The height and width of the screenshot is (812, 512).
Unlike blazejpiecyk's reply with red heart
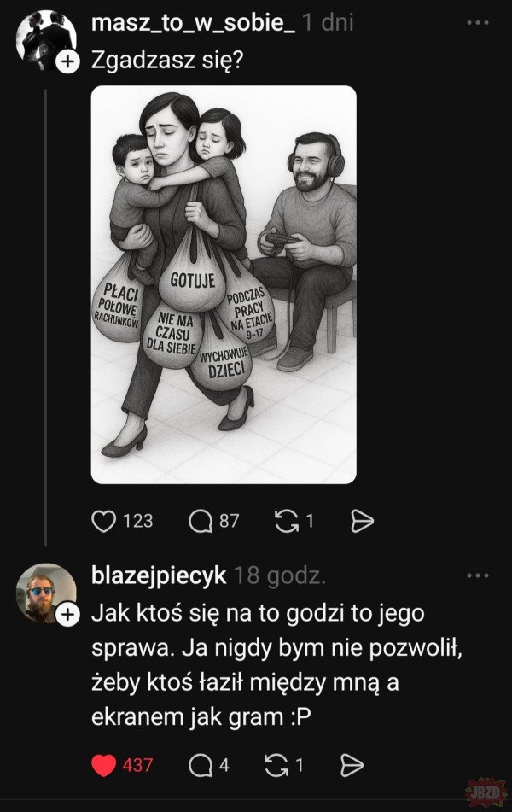(103, 765)
